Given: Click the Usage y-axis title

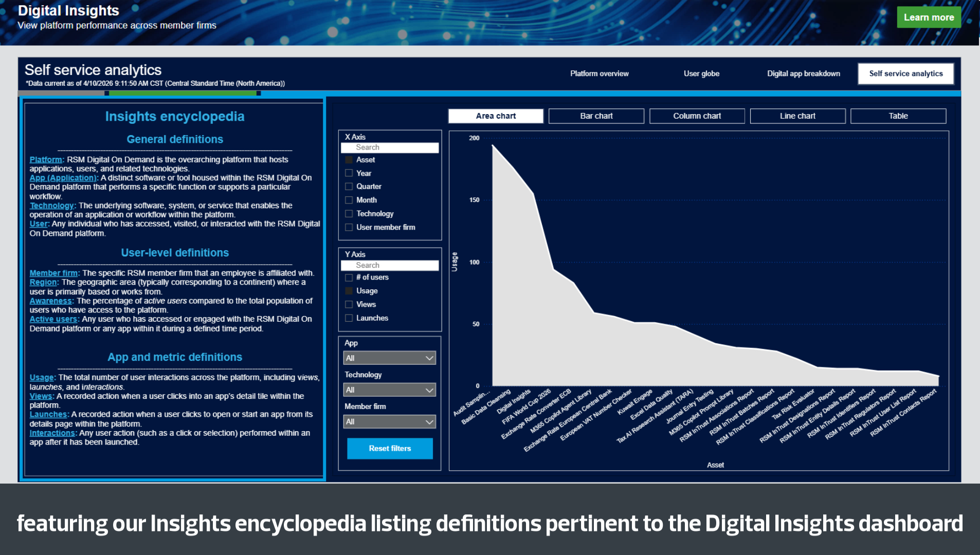Looking at the screenshot, I should tap(455, 262).
